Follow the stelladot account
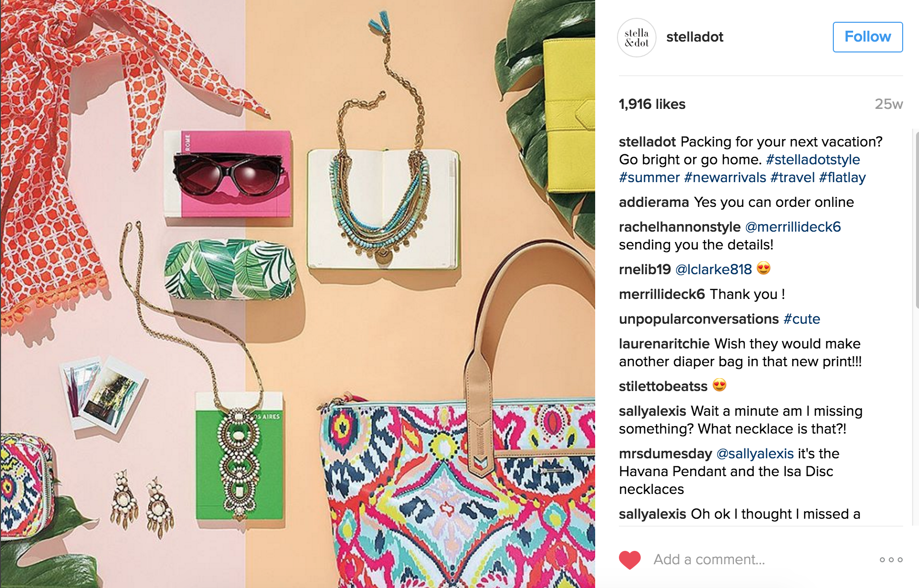 click(868, 37)
